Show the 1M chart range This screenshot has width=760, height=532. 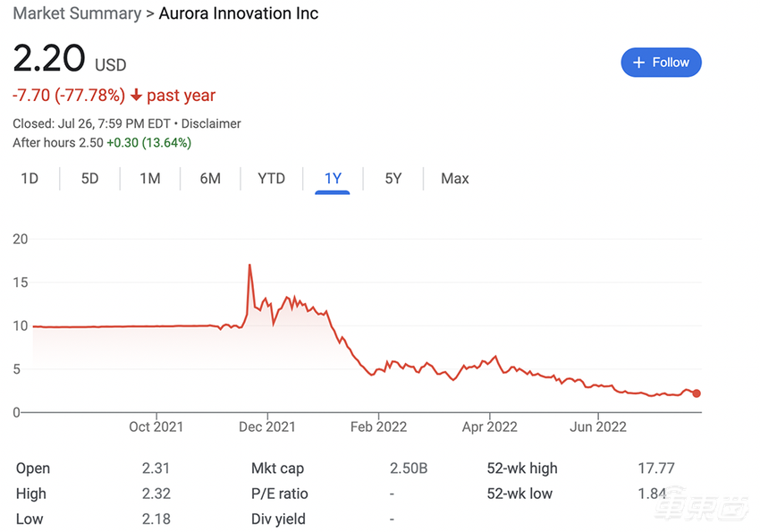coord(149,179)
